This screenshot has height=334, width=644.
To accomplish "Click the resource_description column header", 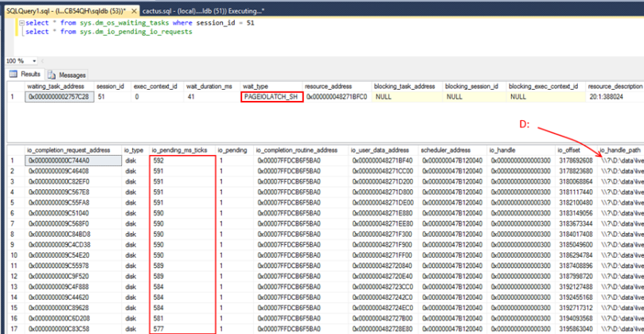I will 615,85.
